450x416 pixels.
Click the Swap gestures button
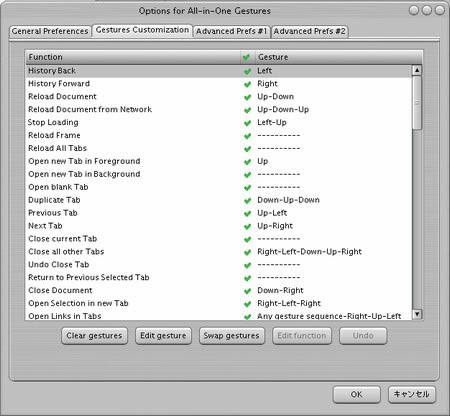click(x=232, y=336)
